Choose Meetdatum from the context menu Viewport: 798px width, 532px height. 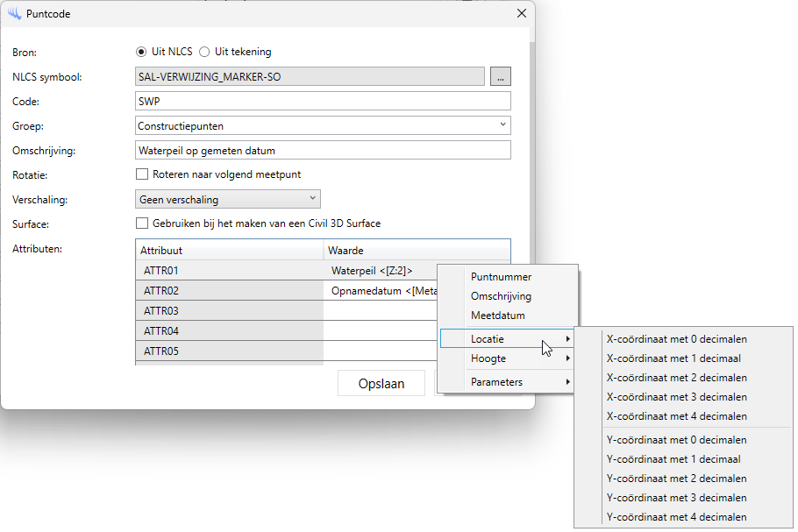coord(497,316)
